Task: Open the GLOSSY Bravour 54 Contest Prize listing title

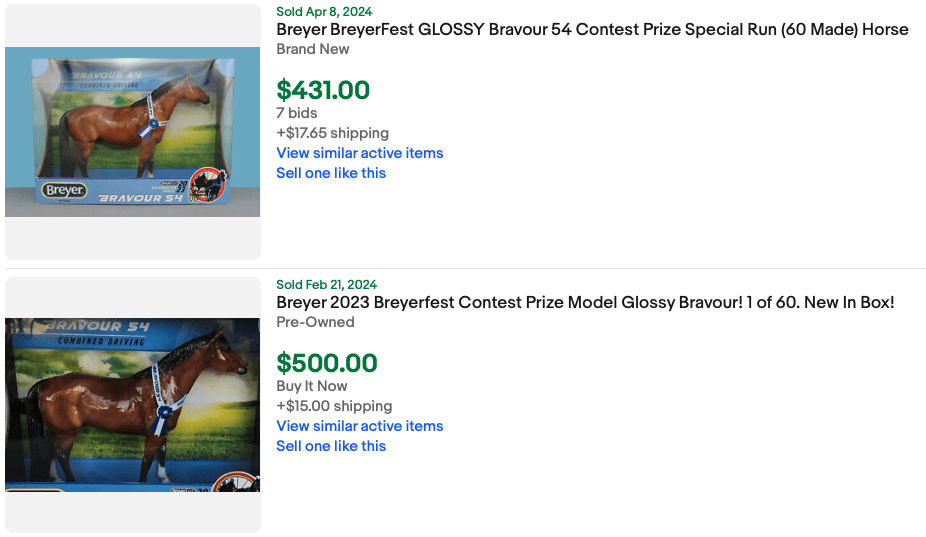Action: tap(592, 30)
